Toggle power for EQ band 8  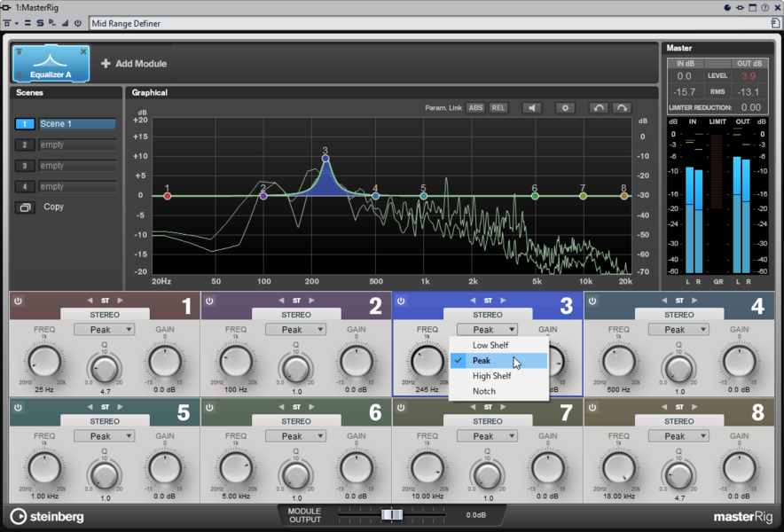coord(592,408)
